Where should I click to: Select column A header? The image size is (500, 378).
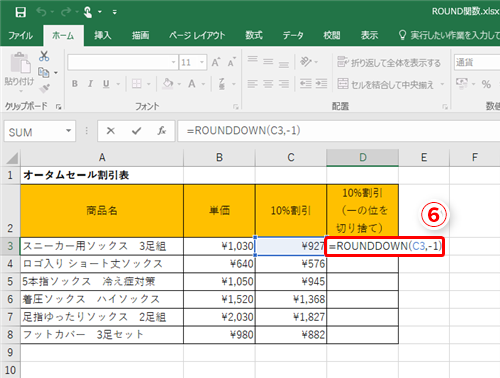102,157
